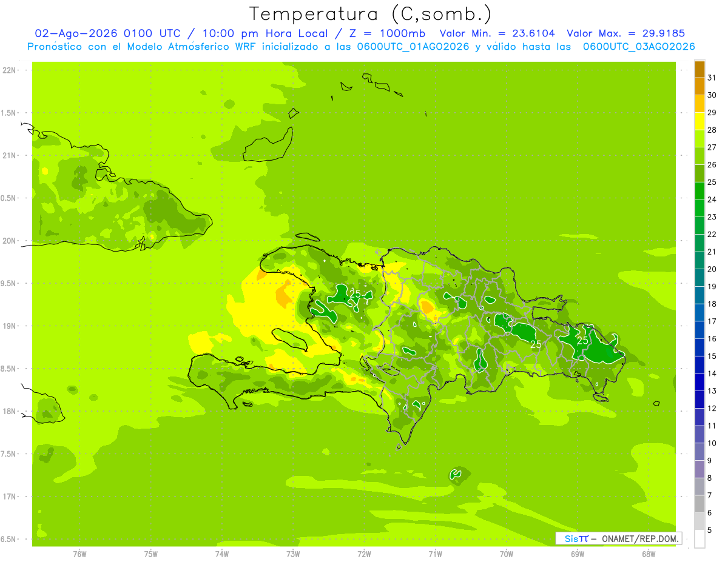This screenshot has height=562, width=728.
Task: Click the "Valor Max. = 29.9185" value
Action: (x=625, y=33)
